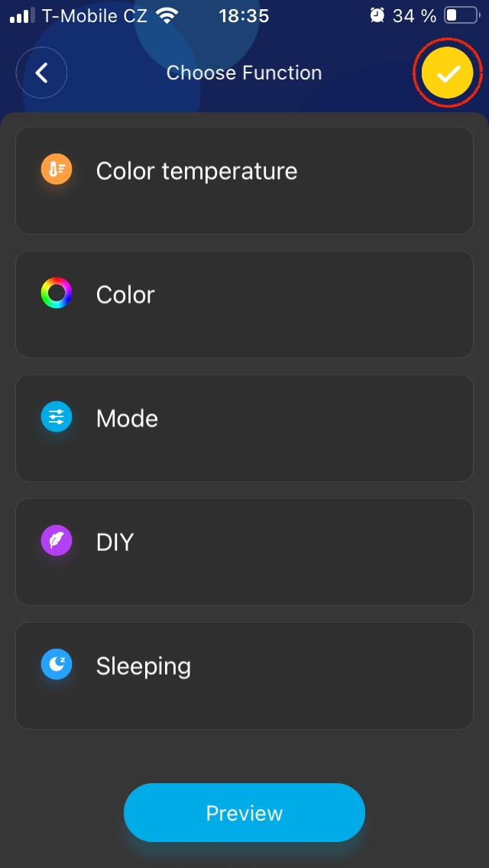
Task: Pick the Sleeping function label
Action: 143,666
